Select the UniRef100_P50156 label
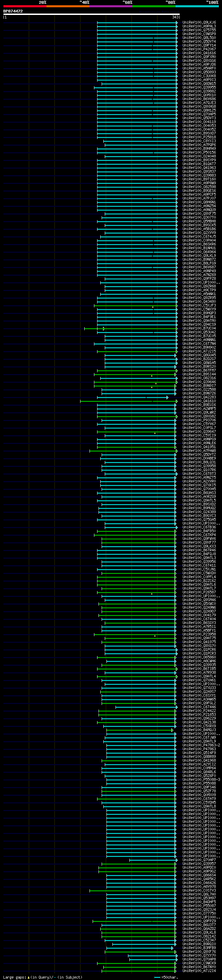Image resolution: width=222 pixels, height=980 pixels. click(199, 152)
